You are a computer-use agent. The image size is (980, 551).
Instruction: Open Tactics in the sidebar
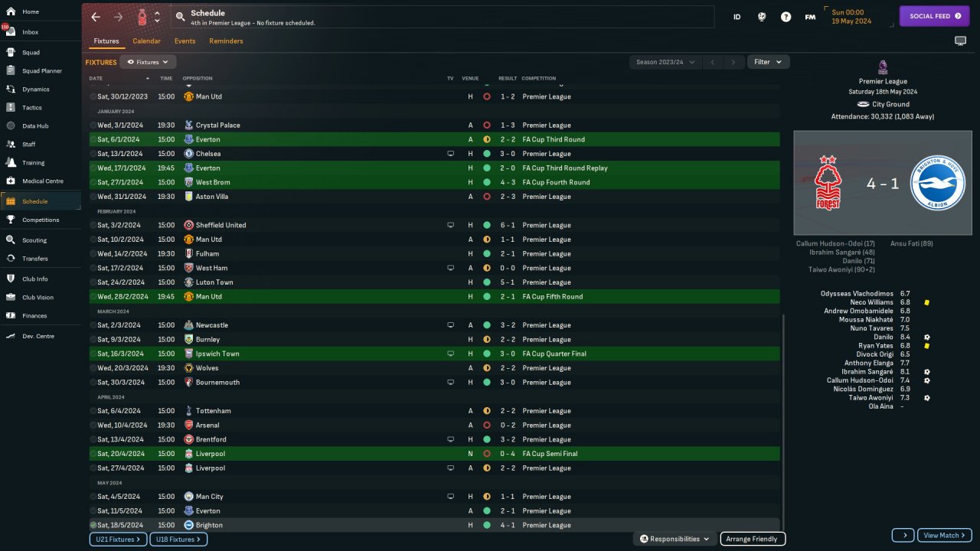pyautogui.click(x=32, y=108)
